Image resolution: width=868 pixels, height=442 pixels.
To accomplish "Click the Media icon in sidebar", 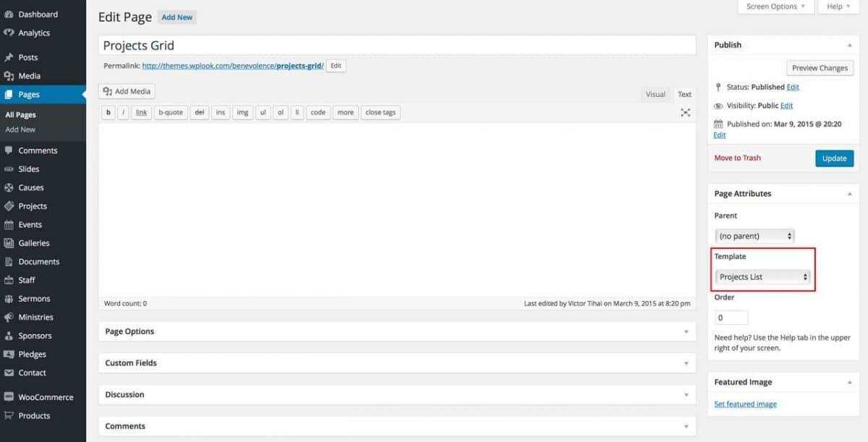I will pos(9,76).
